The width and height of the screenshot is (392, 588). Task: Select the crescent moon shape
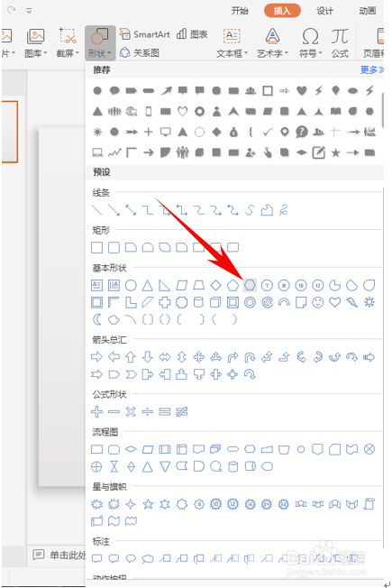tap(97, 319)
